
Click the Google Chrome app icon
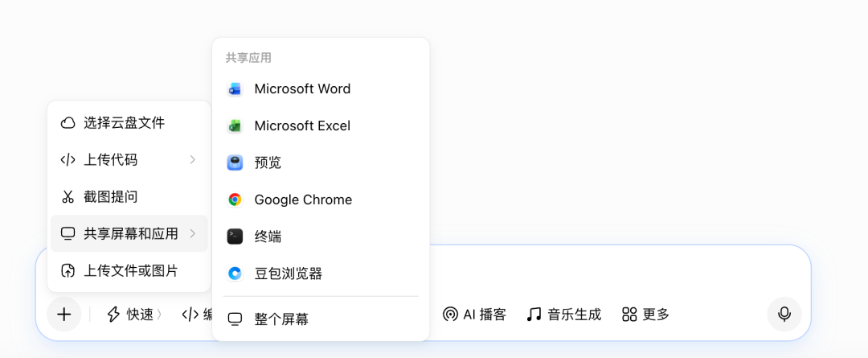pyautogui.click(x=235, y=200)
